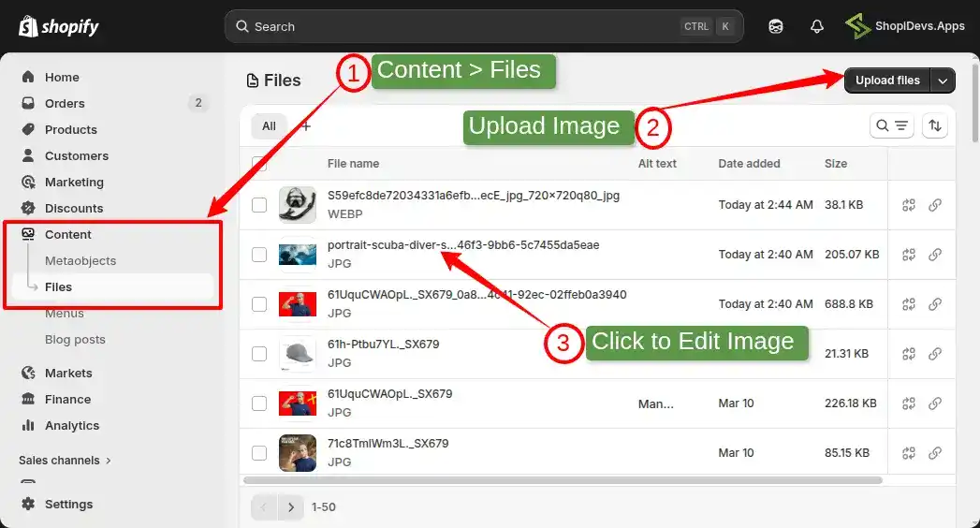Viewport: 980px width, 528px height.
Task: Click the search bar field
Action: pos(484,26)
